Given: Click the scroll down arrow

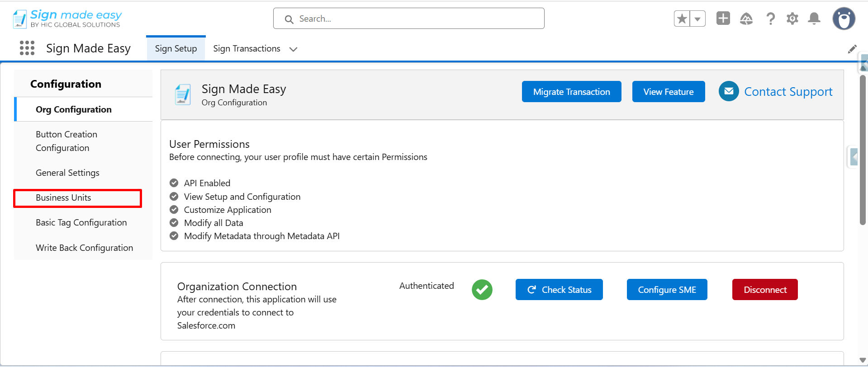Looking at the screenshot, I should click(862, 360).
